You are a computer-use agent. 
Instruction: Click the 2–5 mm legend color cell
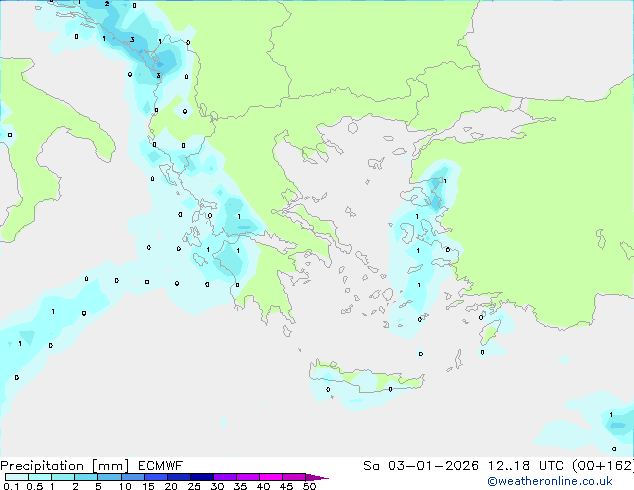[x=86, y=477]
